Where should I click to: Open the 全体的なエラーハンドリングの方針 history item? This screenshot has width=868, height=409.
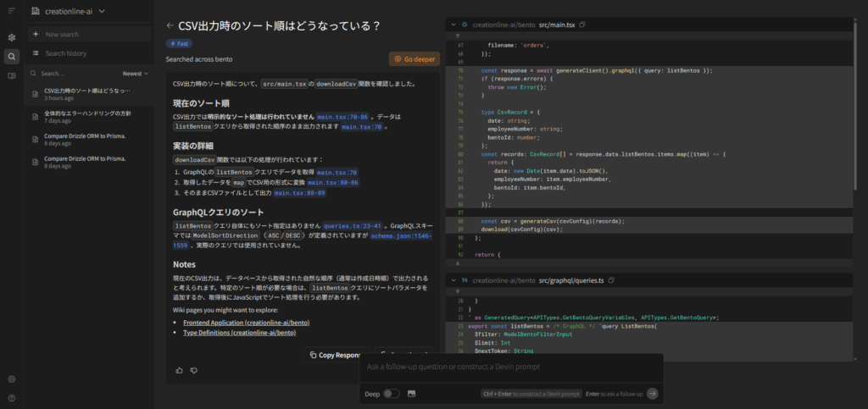point(87,113)
